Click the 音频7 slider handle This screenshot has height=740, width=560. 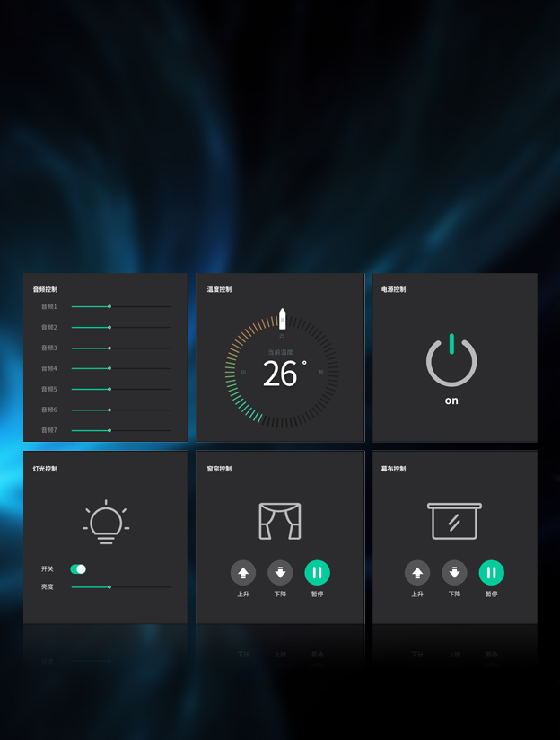pyautogui.click(x=109, y=430)
